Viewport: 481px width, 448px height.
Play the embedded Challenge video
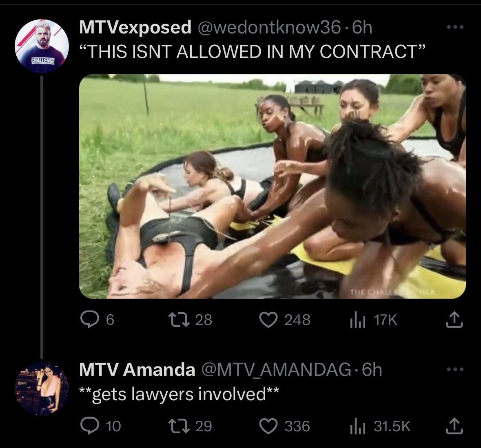[273, 186]
